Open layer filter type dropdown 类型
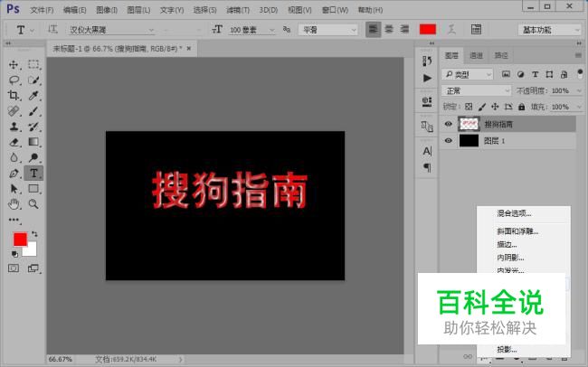Viewport: 588px width, 367px height. 467,75
